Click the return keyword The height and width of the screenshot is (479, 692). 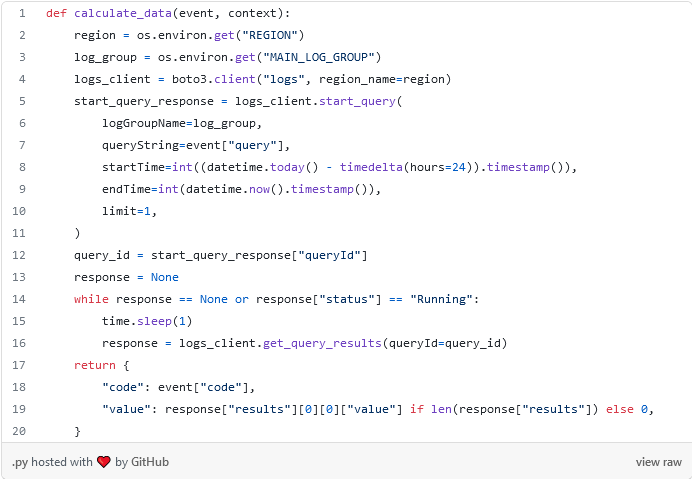tap(95, 365)
